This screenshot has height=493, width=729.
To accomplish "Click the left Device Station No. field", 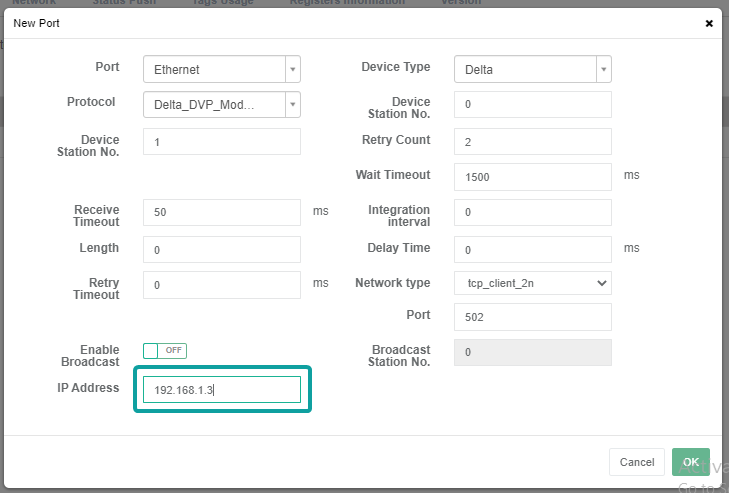I will 221,142.
